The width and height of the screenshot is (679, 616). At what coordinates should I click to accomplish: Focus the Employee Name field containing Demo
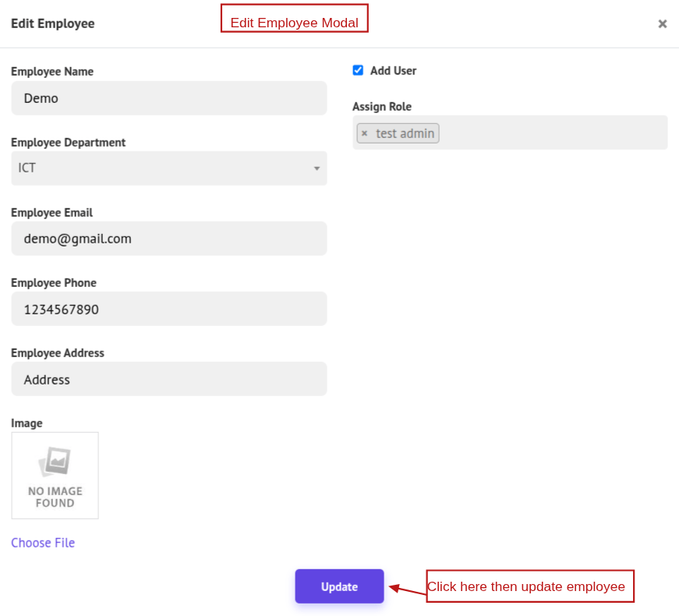tap(168, 98)
